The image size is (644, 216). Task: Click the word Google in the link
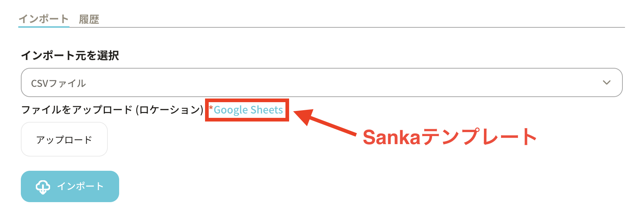(x=231, y=110)
